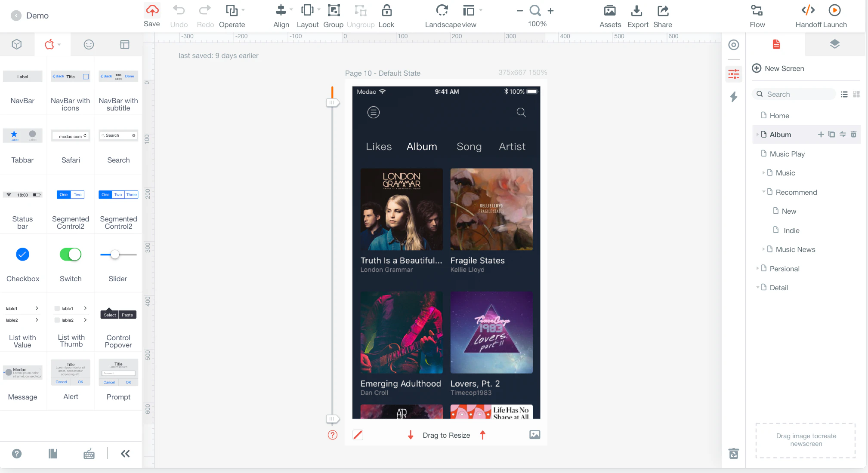Click the Export download icon
This screenshot has height=473, width=868.
637,10
